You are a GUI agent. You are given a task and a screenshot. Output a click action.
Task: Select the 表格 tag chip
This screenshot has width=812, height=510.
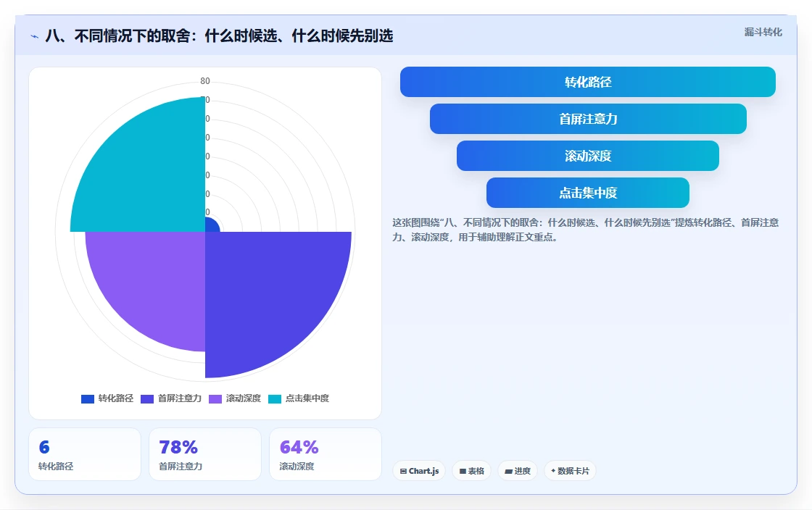[471, 471]
